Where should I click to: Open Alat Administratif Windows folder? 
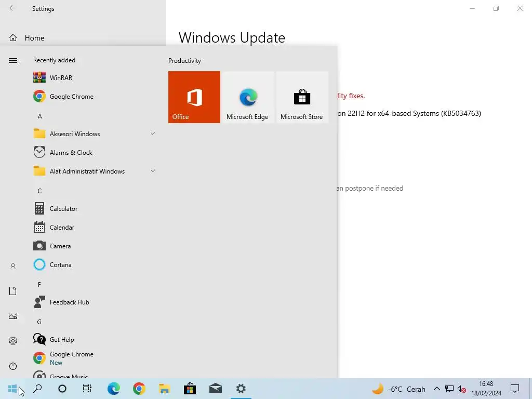95,171
